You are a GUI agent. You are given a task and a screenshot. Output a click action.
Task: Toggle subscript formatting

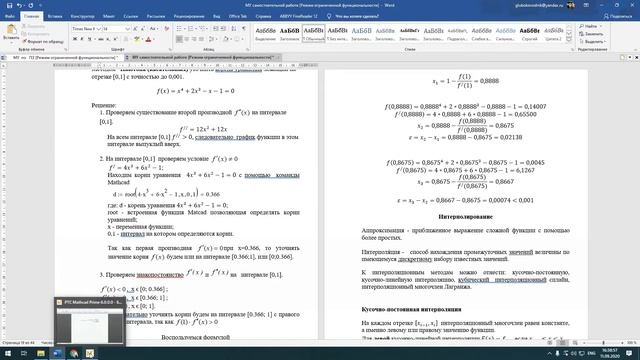(108, 39)
